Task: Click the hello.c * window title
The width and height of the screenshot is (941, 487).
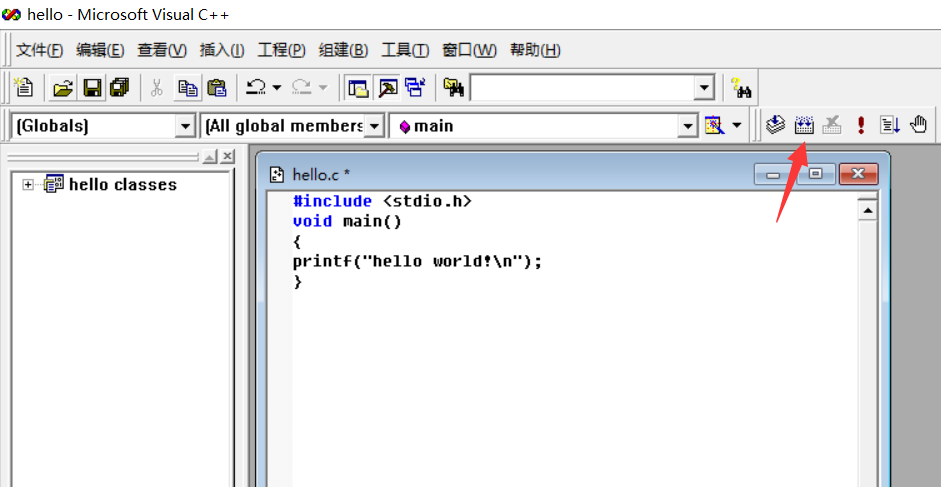Action: click(x=321, y=174)
